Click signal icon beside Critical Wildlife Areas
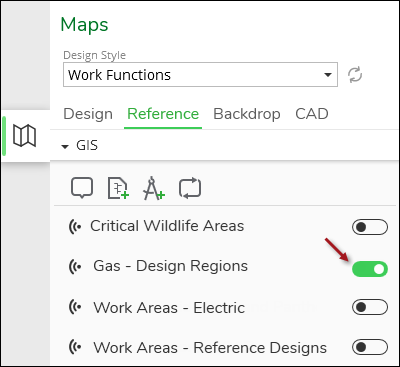The image size is (400, 367). pyautogui.click(x=75, y=227)
